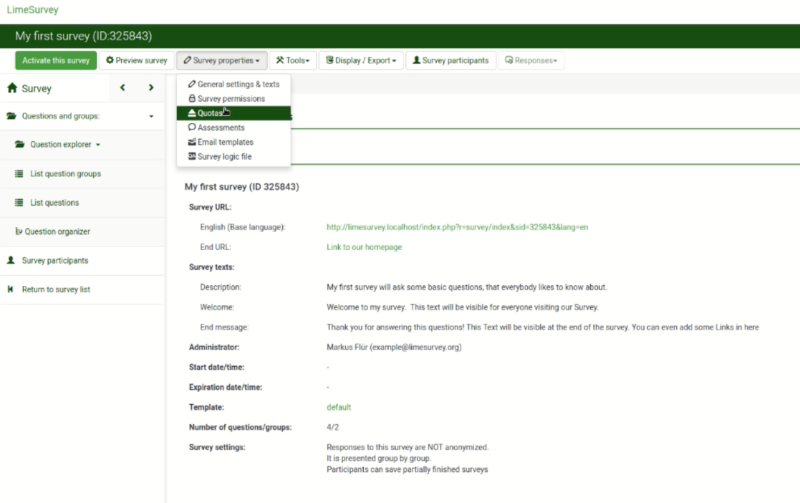
Task: Click Activate this survey button
Action: [56, 60]
